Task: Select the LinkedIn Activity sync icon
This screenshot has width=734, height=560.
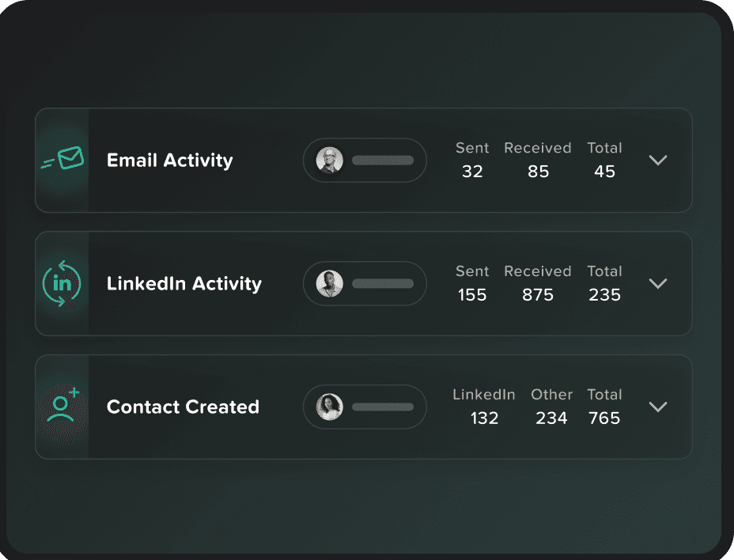Action: [62, 283]
